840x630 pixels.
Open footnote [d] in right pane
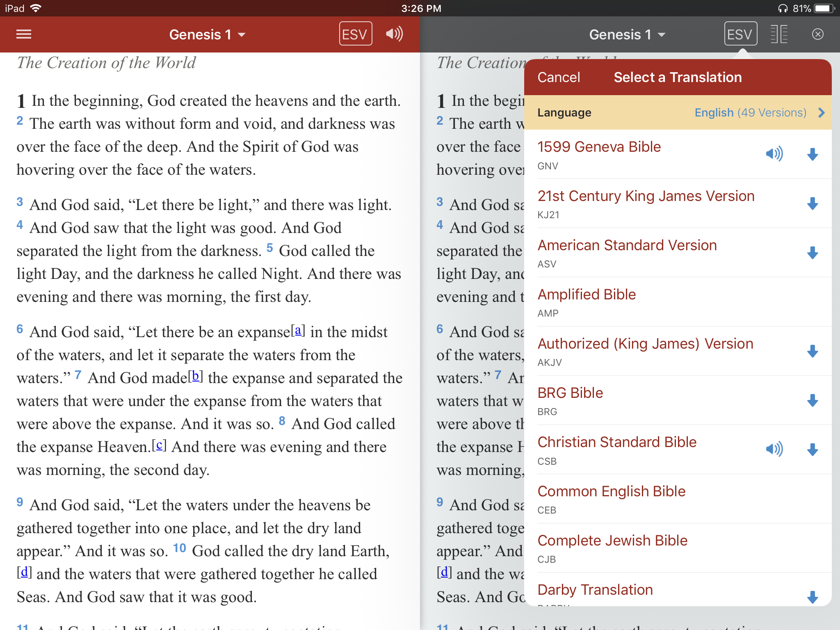[x=444, y=573]
